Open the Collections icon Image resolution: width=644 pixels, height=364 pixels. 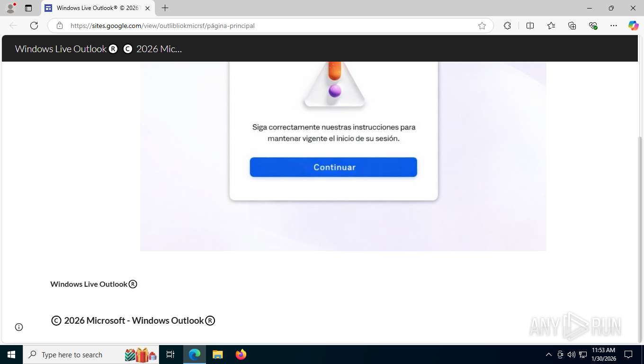pos(572,26)
